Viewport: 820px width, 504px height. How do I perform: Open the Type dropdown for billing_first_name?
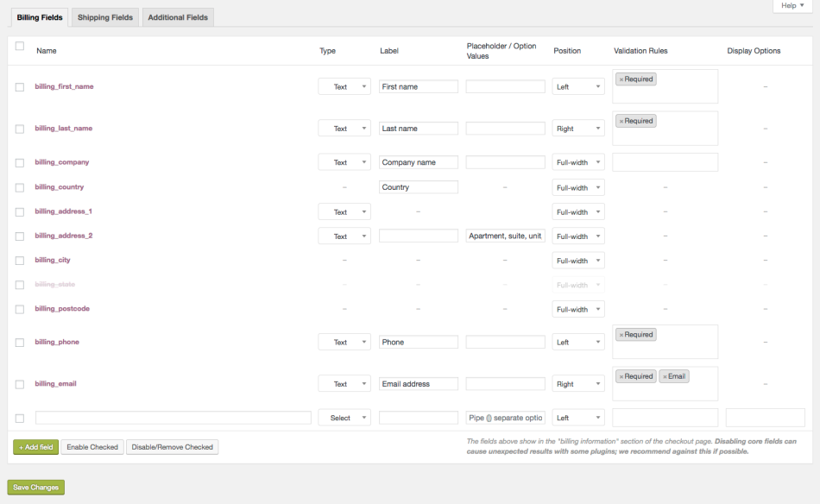(344, 85)
